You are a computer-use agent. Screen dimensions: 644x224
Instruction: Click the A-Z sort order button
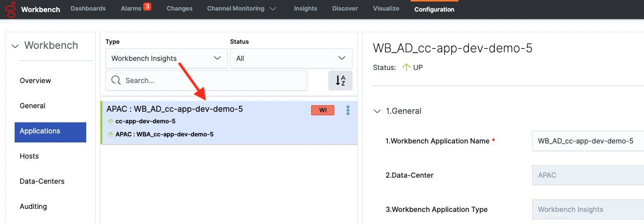tap(340, 81)
